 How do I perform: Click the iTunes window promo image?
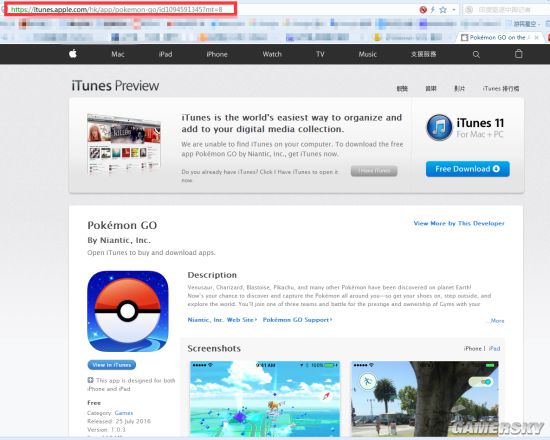[124, 144]
